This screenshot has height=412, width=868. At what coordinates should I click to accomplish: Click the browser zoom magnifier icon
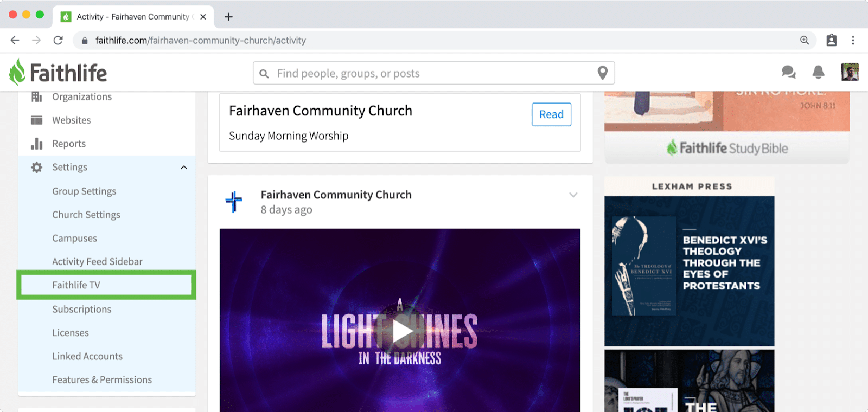click(x=805, y=40)
